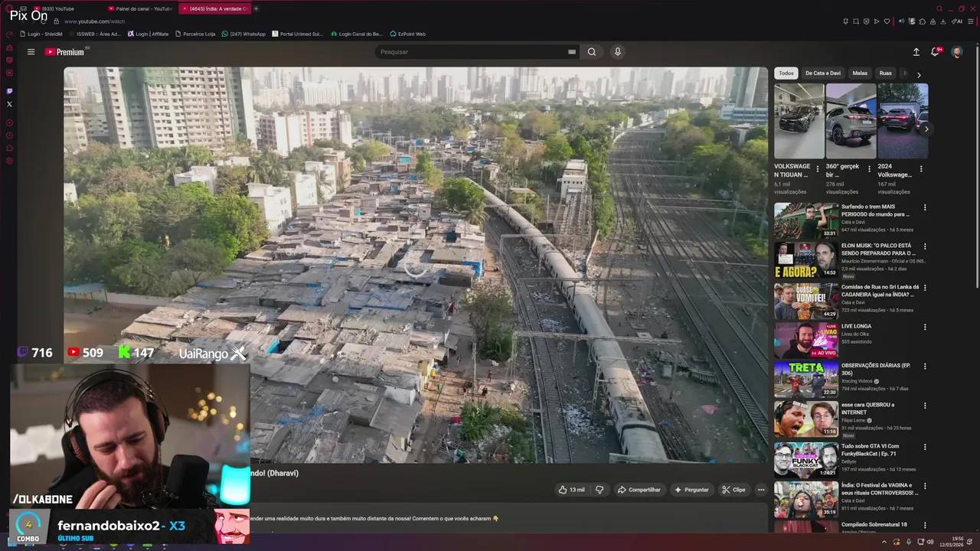Start voice search with microphone
Screen dimensions: 980x551
[x=618, y=52]
